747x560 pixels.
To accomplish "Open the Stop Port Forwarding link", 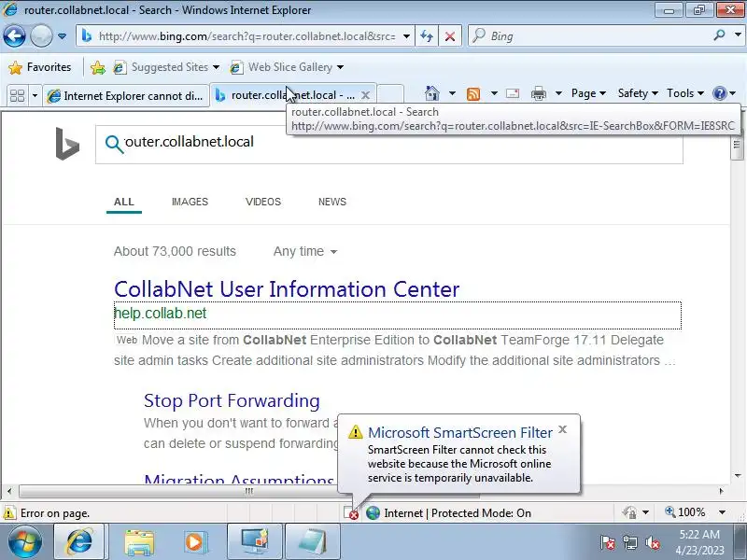I will coord(232,401).
